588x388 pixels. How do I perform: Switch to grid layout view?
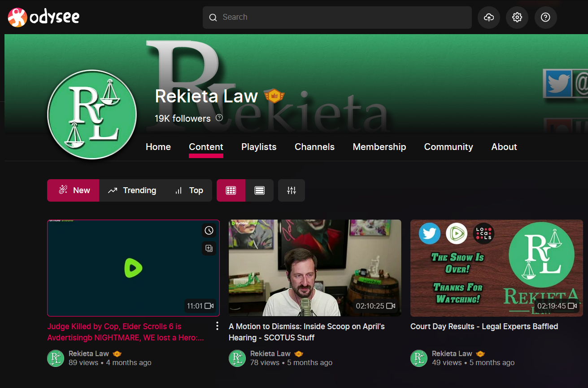pyautogui.click(x=231, y=190)
